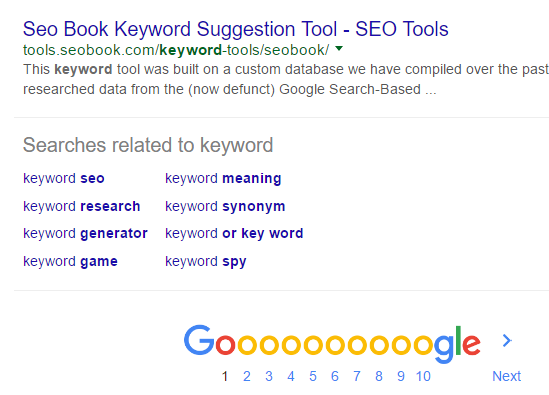Go to results page 2
The image size is (549, 395).
tap(247, 376)
